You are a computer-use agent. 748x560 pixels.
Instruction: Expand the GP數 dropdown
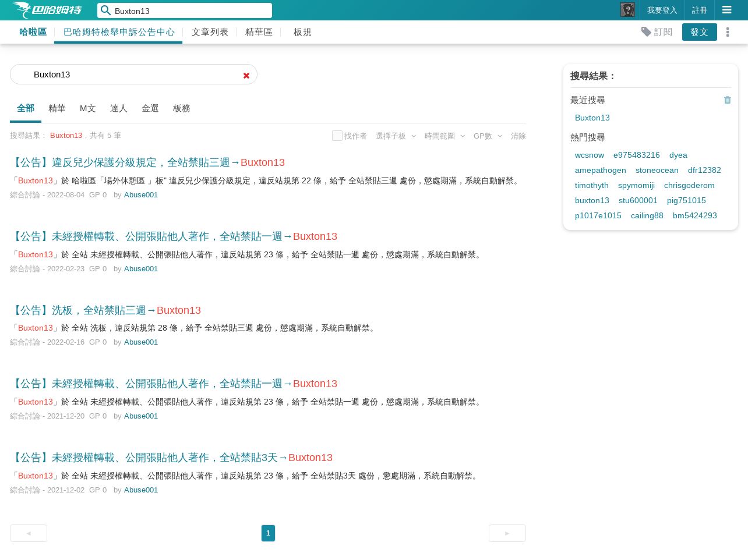point(488,136)
